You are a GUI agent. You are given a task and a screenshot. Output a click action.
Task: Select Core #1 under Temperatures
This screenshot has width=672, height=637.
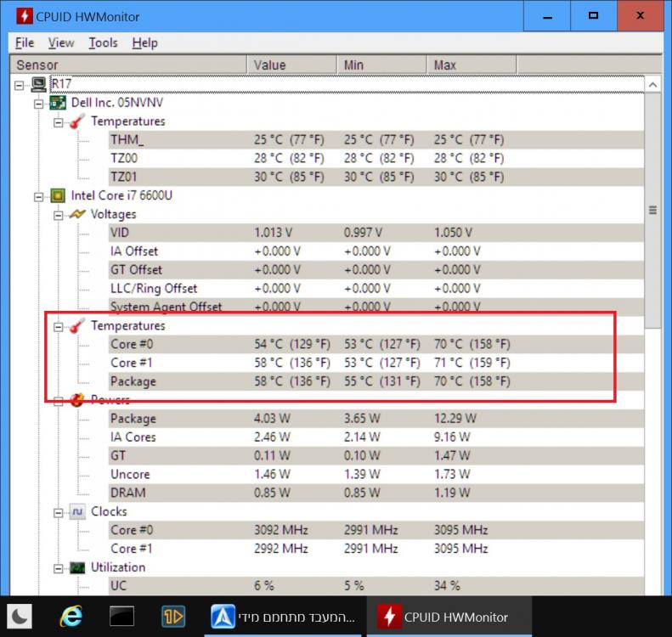click(x=376, y=363)
